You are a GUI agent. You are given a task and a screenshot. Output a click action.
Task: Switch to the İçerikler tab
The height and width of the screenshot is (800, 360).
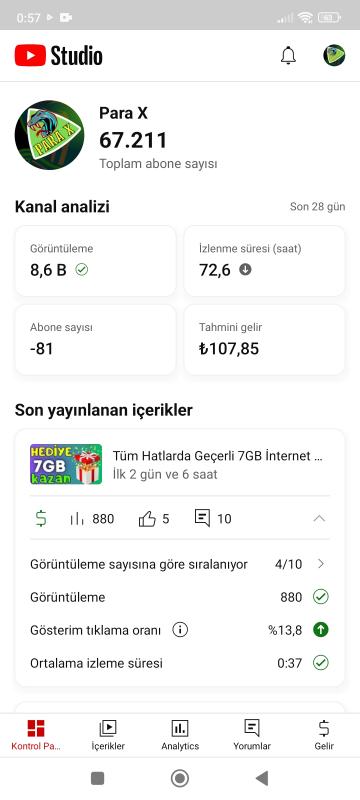[108, 735]
